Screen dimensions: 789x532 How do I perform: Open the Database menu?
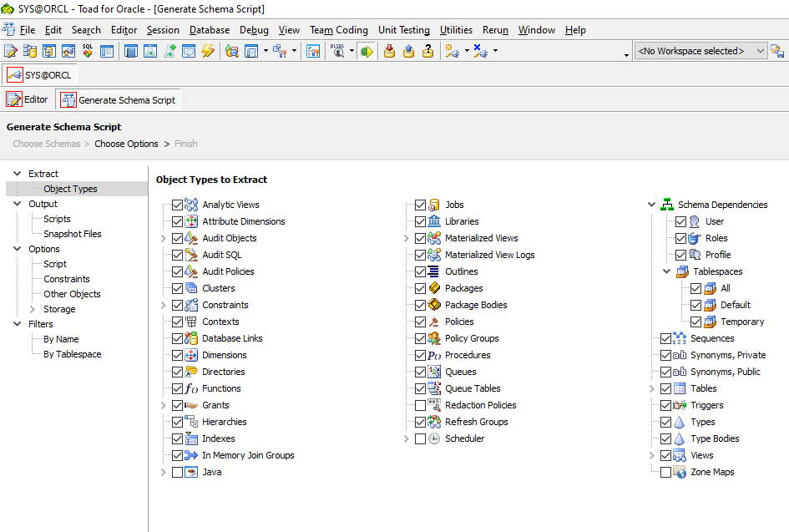(210, 30)
